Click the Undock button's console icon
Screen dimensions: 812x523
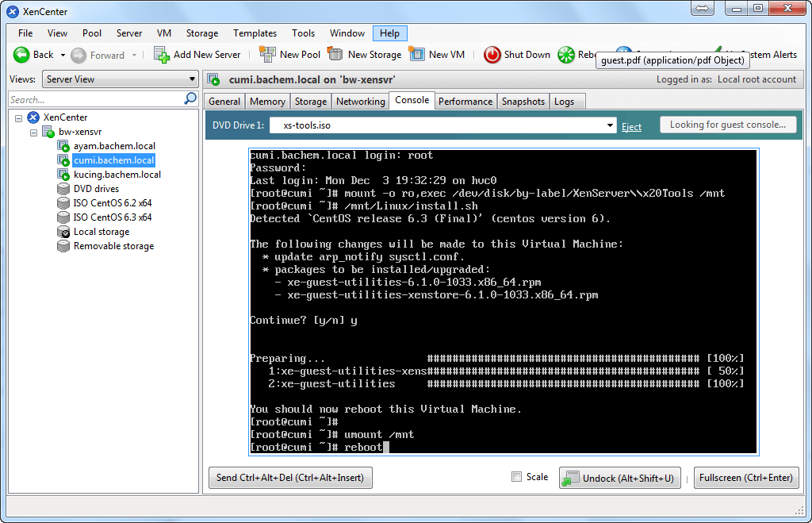pyautogui.click(x=571, y=478)
